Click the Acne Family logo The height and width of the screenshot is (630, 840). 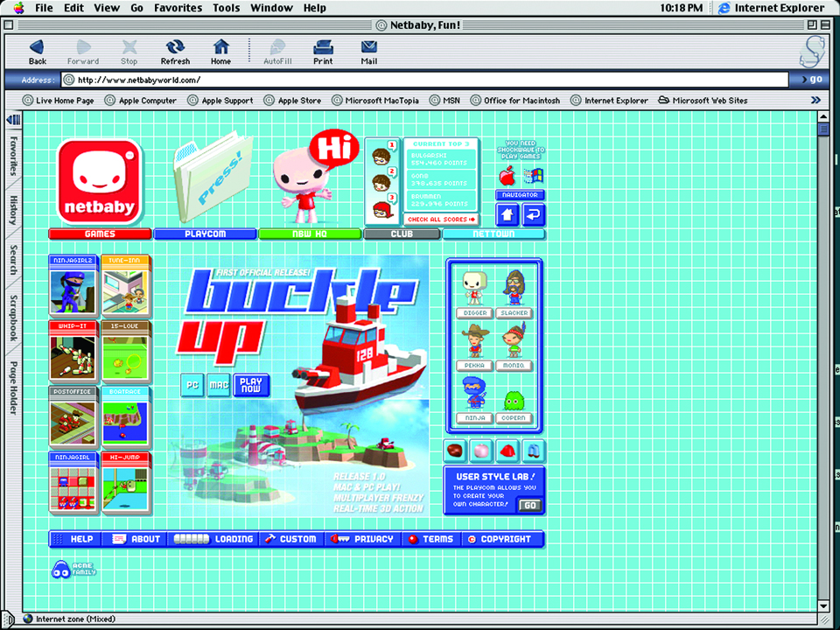coord(73,570)
